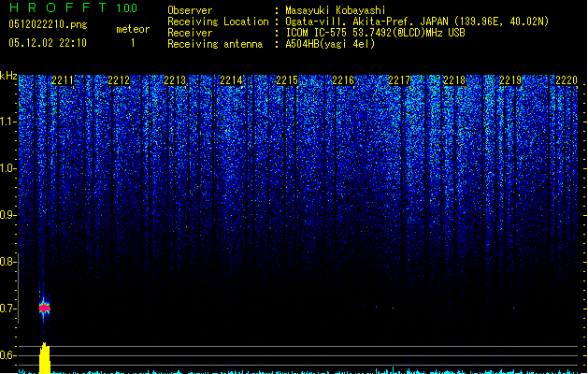This screenshot has height=374, width=588.
Task: Click time marker 2217
Action: coord(399,80)
